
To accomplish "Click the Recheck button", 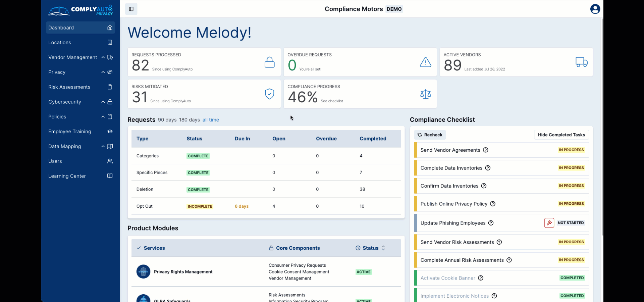I will coord(430,135).
